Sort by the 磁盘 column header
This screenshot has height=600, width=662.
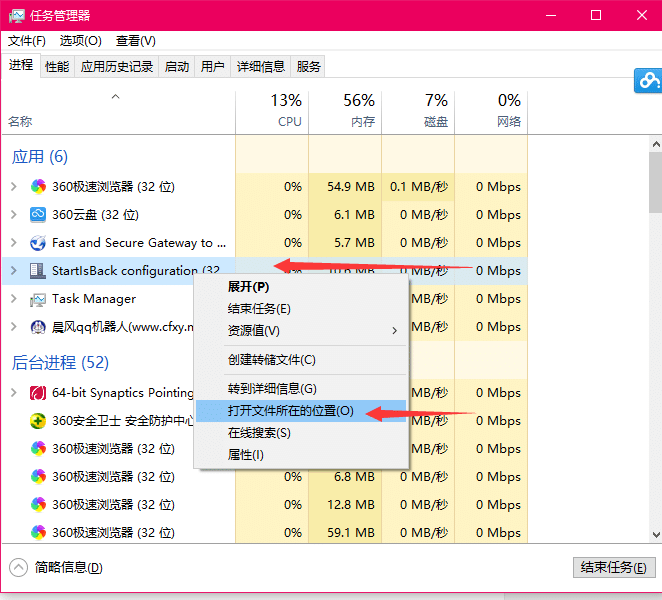[x=418, y=111]
